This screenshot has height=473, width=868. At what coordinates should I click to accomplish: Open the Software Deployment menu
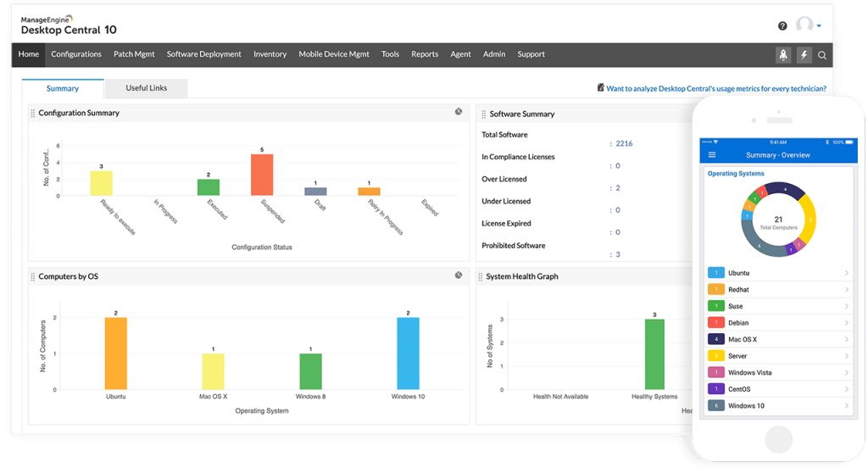(x=204, y=54)
